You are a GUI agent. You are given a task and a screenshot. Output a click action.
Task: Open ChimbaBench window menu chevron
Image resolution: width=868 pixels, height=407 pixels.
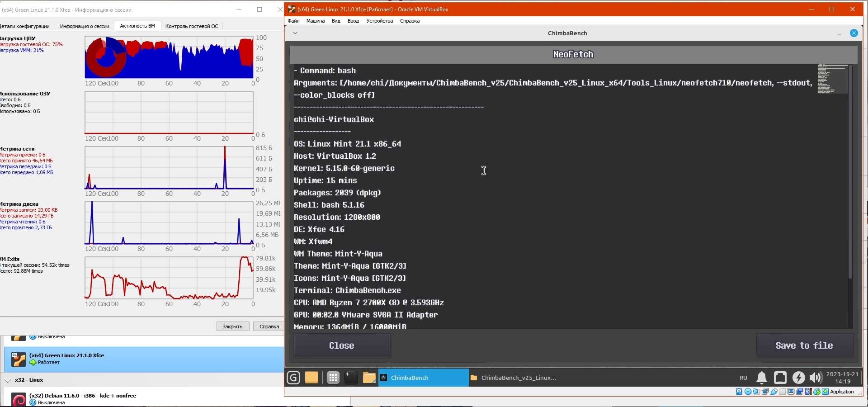click(x=295, y=33)
